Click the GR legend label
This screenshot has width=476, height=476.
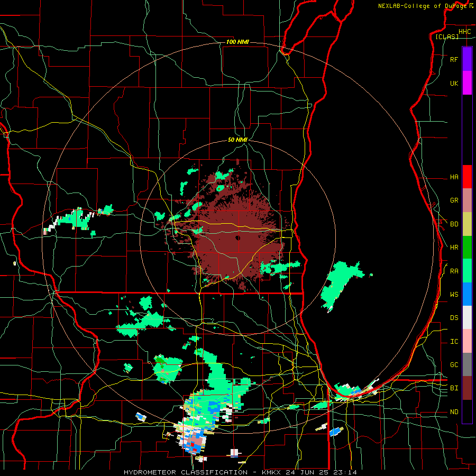click(454, 200)
